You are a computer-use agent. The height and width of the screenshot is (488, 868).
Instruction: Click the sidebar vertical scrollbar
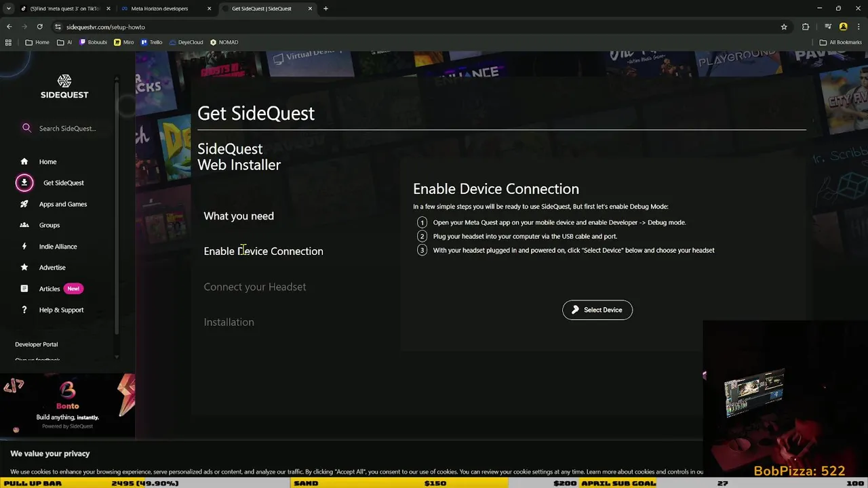pyautogui.click(x=117, y=207)
